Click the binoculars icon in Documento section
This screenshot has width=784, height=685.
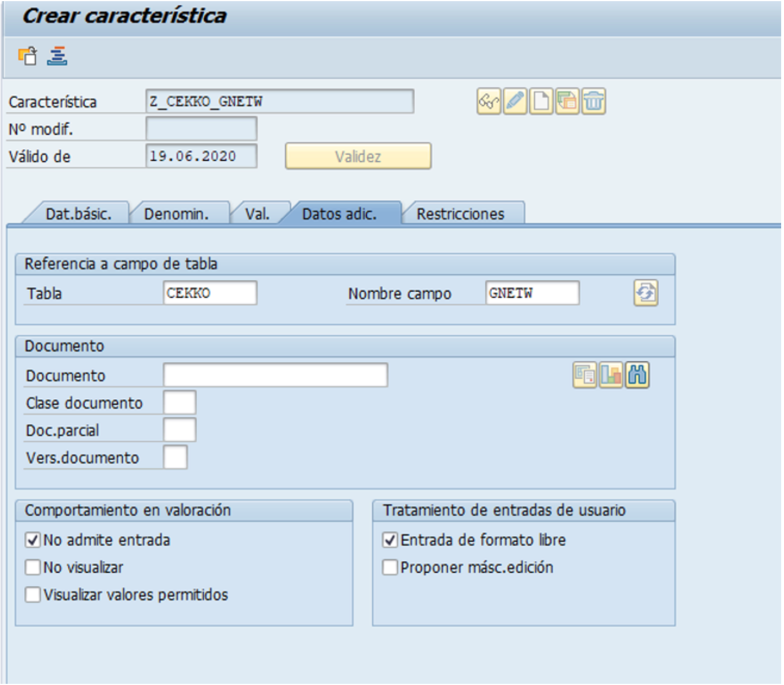tap(637, 376)
